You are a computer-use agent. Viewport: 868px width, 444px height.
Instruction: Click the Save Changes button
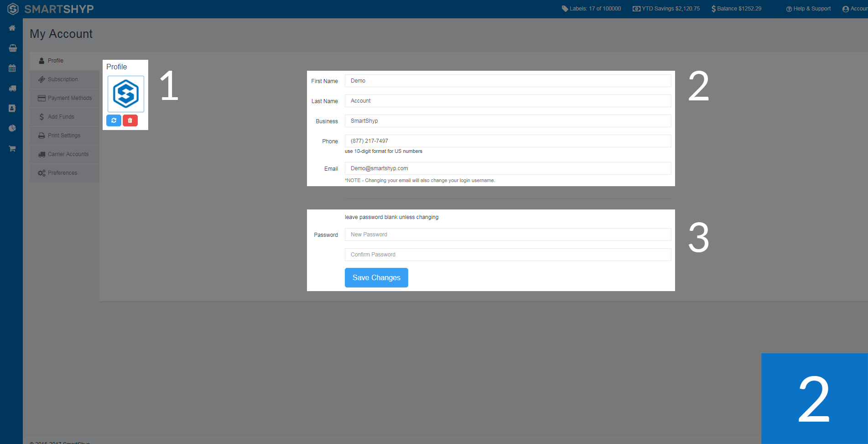click(376, 277)
